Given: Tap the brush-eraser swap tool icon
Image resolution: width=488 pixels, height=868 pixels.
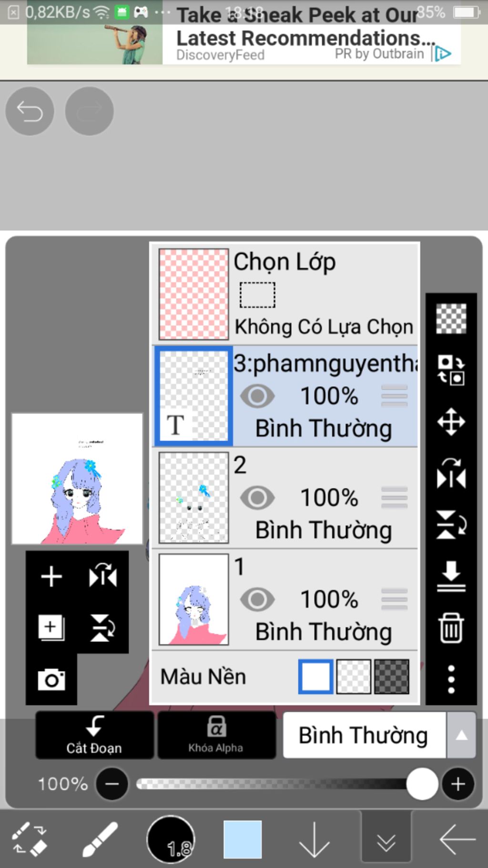Looking at the screenshot, I should tap(30, 839).
